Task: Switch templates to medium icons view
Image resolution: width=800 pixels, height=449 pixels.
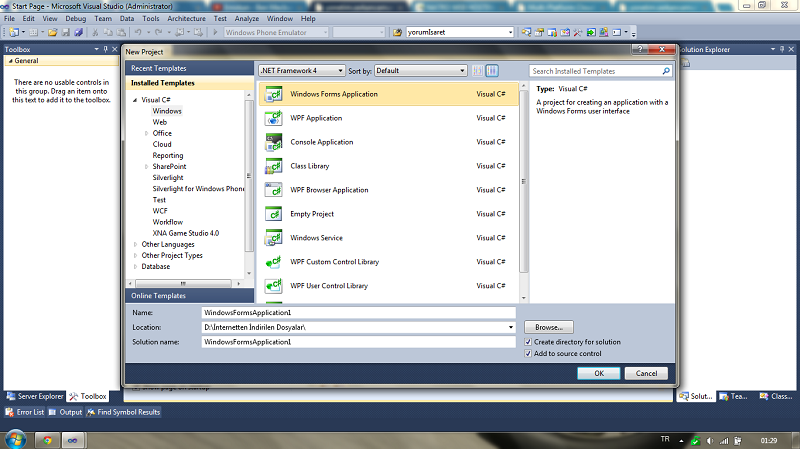Action: [x=492, y=71]
